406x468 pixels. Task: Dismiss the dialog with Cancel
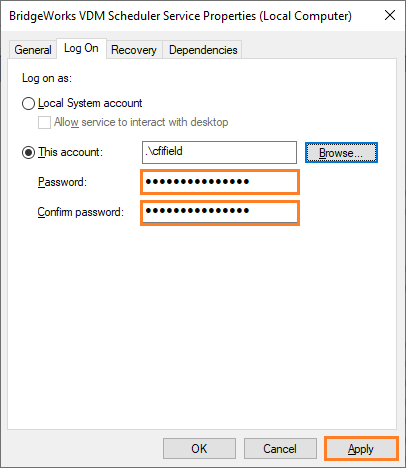tap(280, 449)
